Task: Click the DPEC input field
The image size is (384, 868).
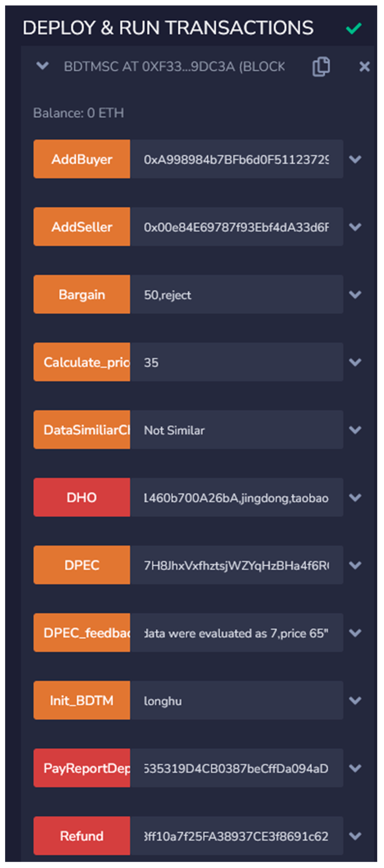Action: 236,565
